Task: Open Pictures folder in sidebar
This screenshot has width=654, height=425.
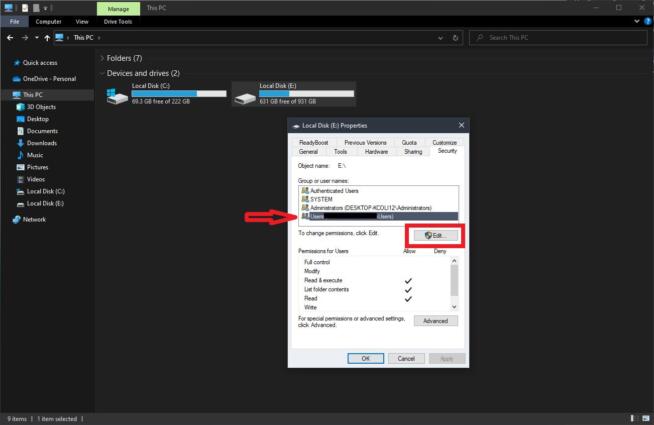Action: click(37, 167)
